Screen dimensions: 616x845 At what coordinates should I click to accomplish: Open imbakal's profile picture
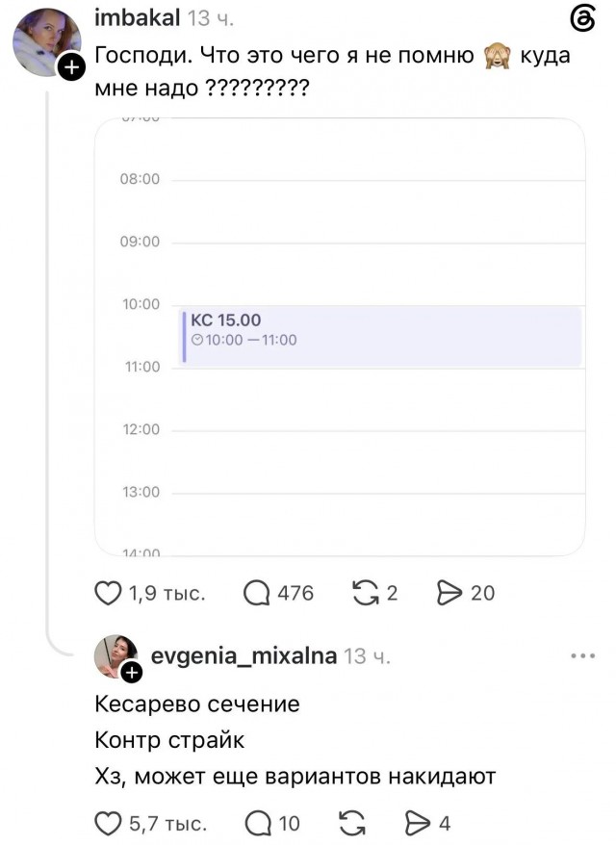pos(47,42)
